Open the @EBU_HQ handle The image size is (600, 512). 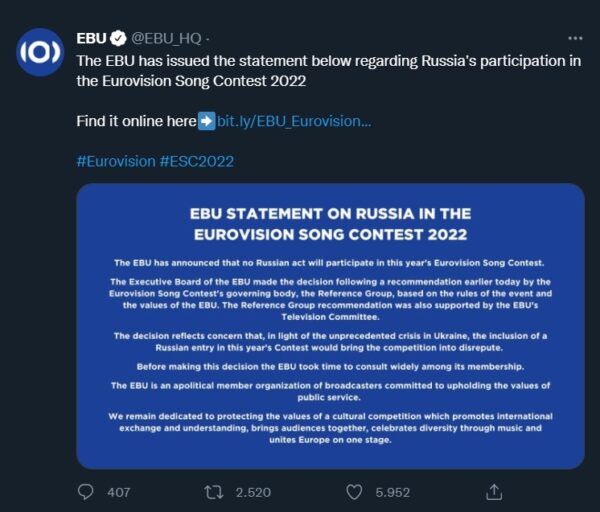[x=165, y=39]
